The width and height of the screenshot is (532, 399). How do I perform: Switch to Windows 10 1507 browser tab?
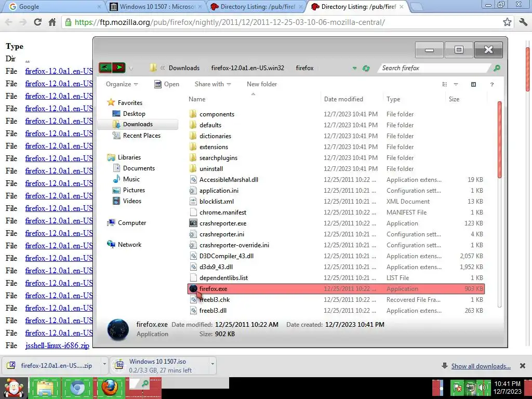click(156, 6)
